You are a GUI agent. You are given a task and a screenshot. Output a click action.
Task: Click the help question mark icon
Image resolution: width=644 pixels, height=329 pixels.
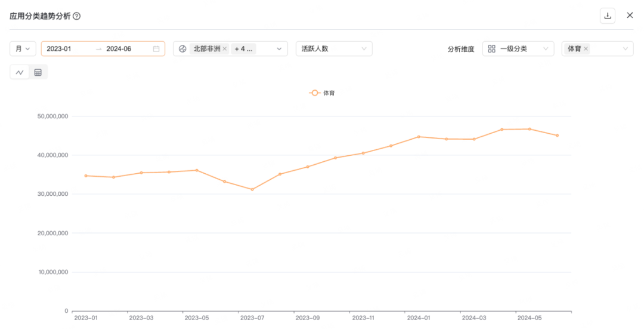click(x=76, y=16)
